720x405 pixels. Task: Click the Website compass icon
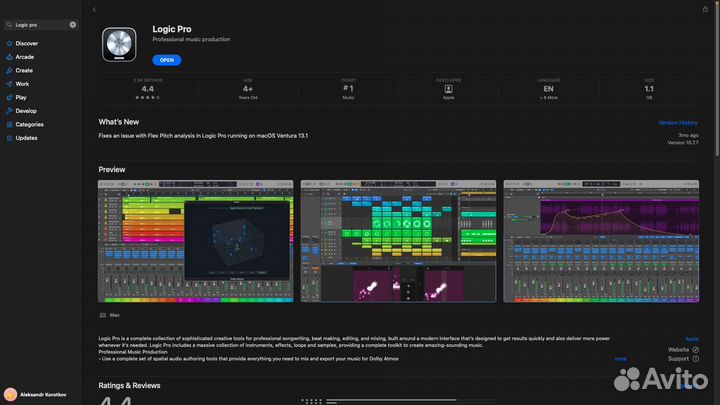coord(696,349)
